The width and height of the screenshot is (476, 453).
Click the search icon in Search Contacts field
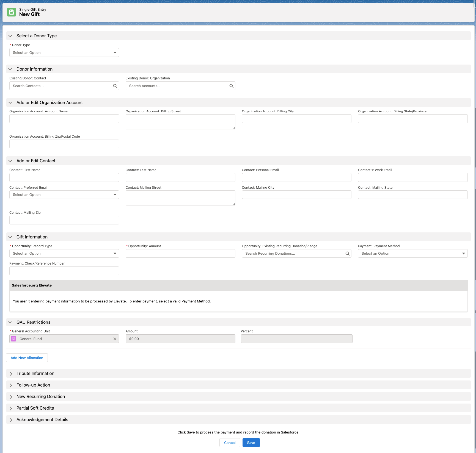click(115, 86)
